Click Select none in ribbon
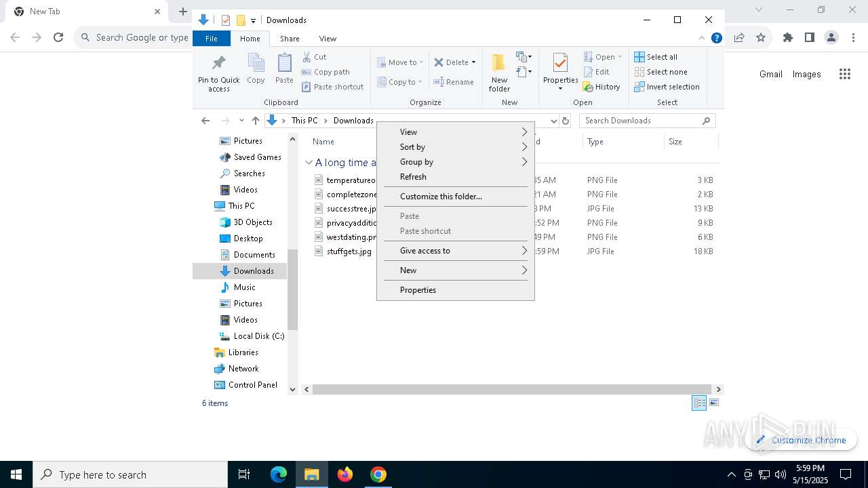Image resolution: width=868 pixels, height=488 pixels. [x=660, y=72]
